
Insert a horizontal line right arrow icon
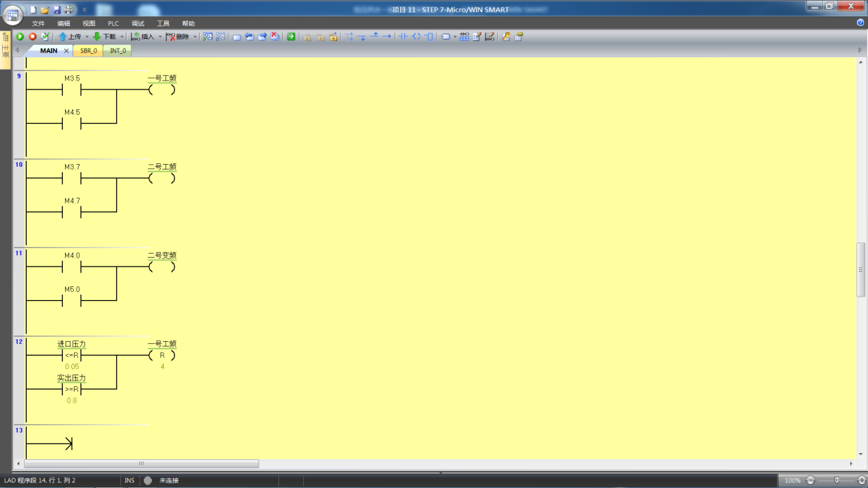tap(386, 36)
